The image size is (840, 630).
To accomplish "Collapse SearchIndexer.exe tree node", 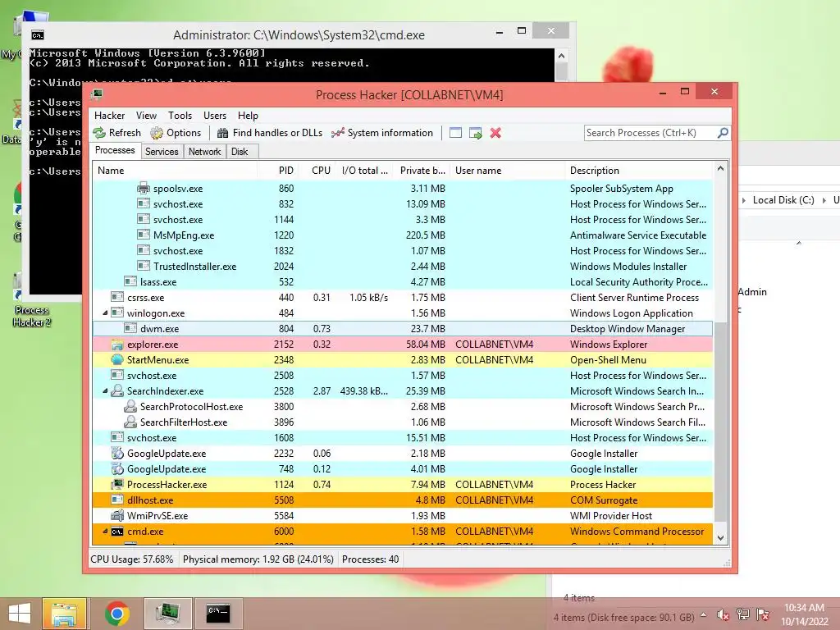I will (x=105, y=391).
